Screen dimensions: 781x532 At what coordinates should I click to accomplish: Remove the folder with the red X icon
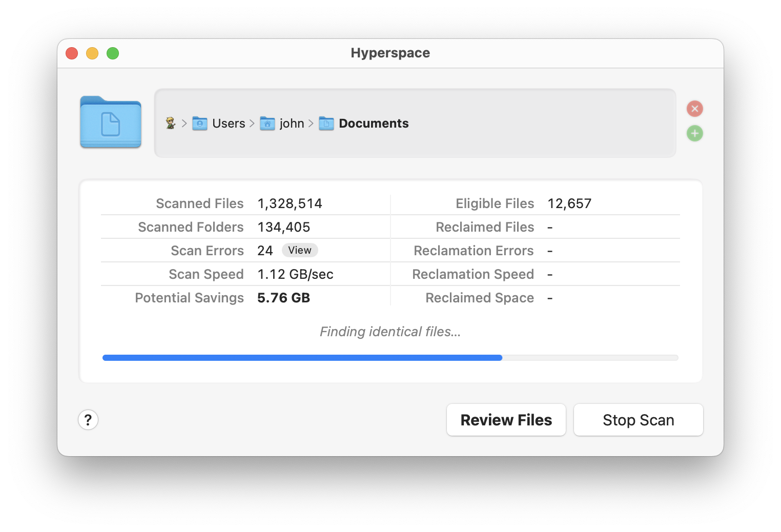695,109
